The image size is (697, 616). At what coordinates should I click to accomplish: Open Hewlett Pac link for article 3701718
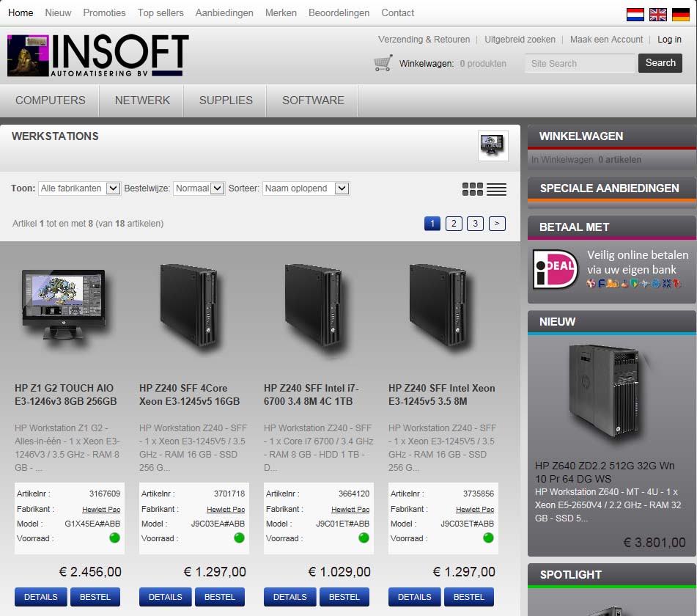click(226, 509)
